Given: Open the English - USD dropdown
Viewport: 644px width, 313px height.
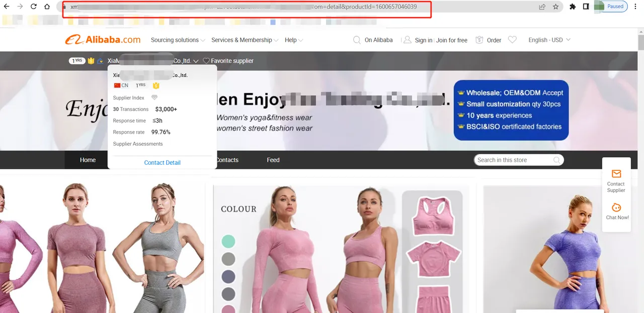Looking at the screenshot, I should [548, 40].
